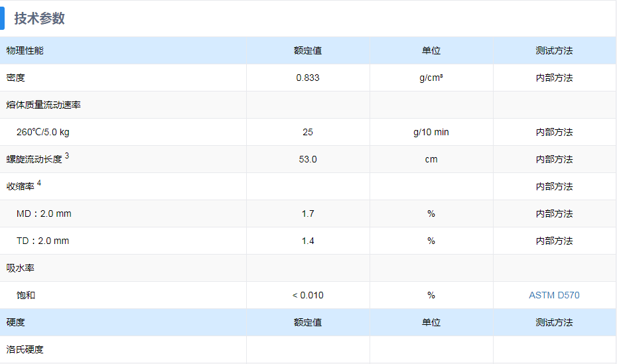Select the 吸水率 row label
Image resolution: width=617 pixels, height=364 pixels.
(21, 268)
